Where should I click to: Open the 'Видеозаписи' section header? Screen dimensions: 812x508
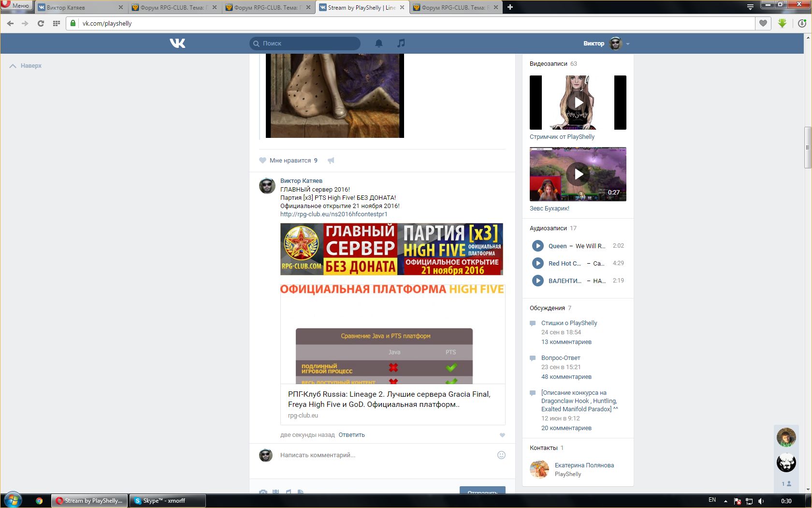coord(548,64)
